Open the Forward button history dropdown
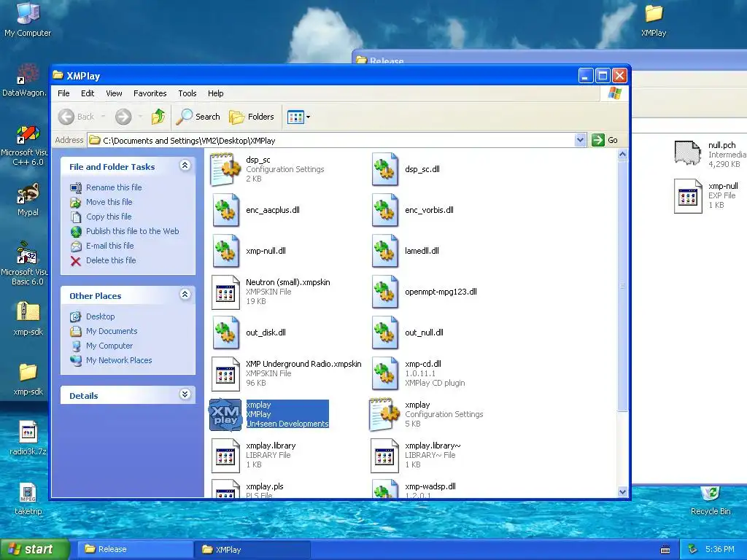The height and width of the screenshot is (560, 747). (140, 117)
